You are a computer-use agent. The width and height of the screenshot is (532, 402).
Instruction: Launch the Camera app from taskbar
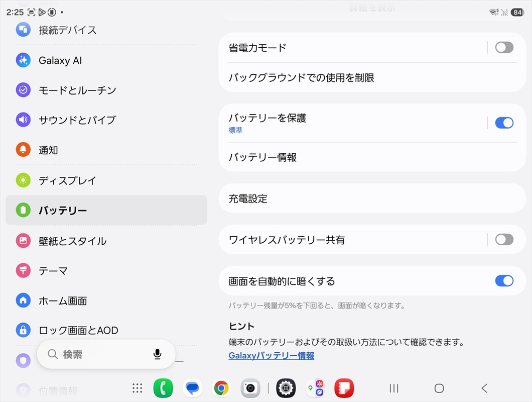[x=250, y=388]
